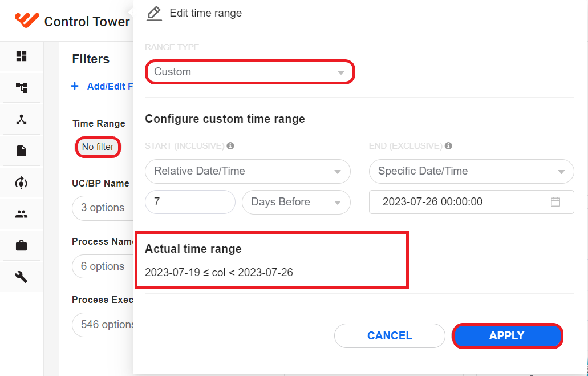
Task: Click the briefcase icon in sidebar
Action: (21, 246)
